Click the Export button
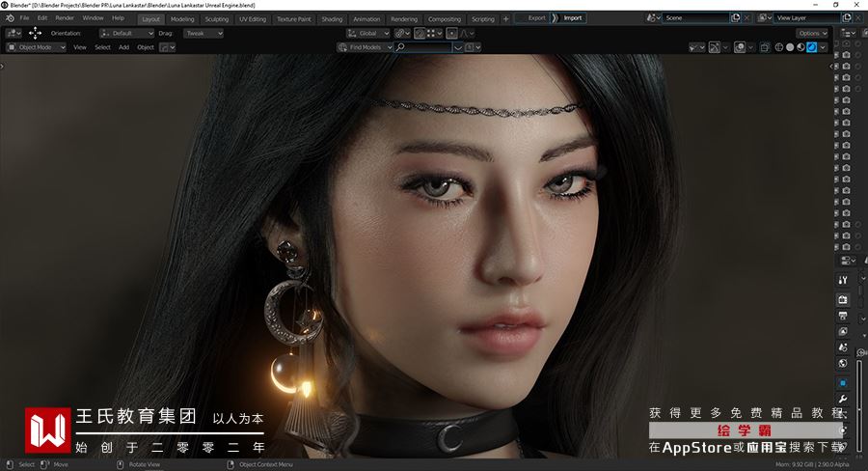This screenshot has width=868, height=471. pos(532,17)
